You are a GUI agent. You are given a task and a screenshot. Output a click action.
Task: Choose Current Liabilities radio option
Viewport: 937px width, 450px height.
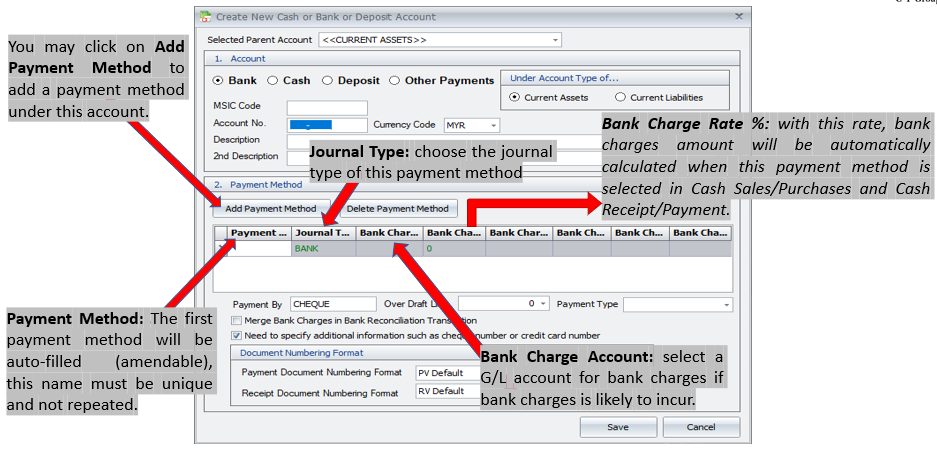click(x=620, y=97)
